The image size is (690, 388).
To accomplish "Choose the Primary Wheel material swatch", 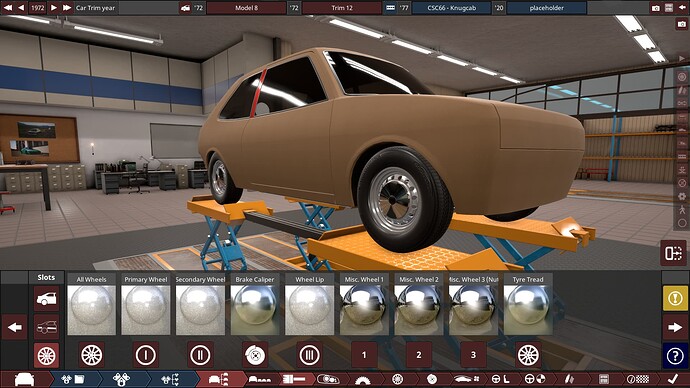I will tap(146, 310).
